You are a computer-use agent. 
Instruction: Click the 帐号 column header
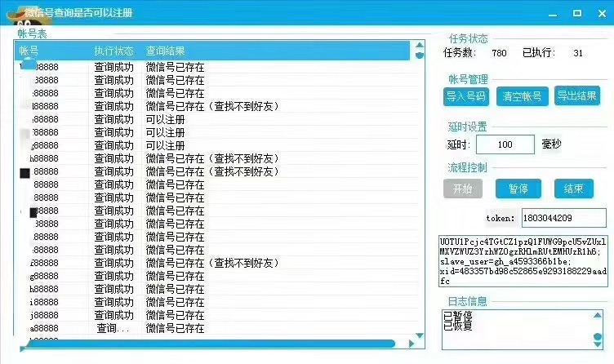29,51
